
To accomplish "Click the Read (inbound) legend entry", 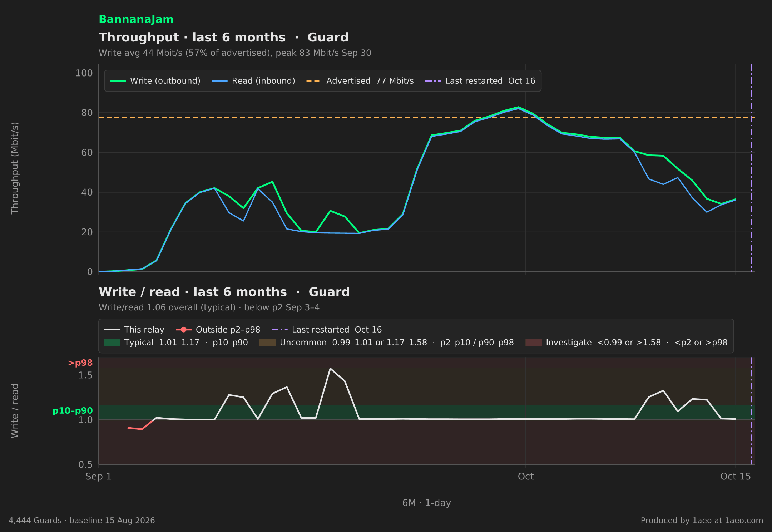I will tap(253, 81).
